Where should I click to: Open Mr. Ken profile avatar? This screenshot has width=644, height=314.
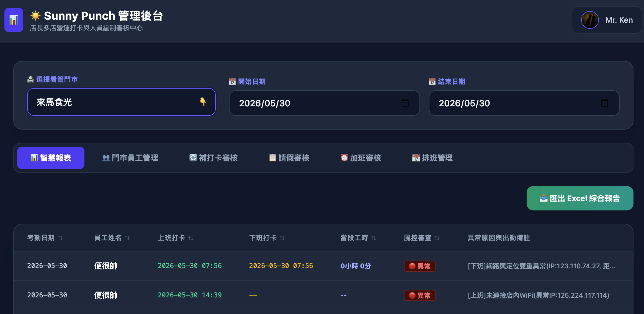[590, 20]
